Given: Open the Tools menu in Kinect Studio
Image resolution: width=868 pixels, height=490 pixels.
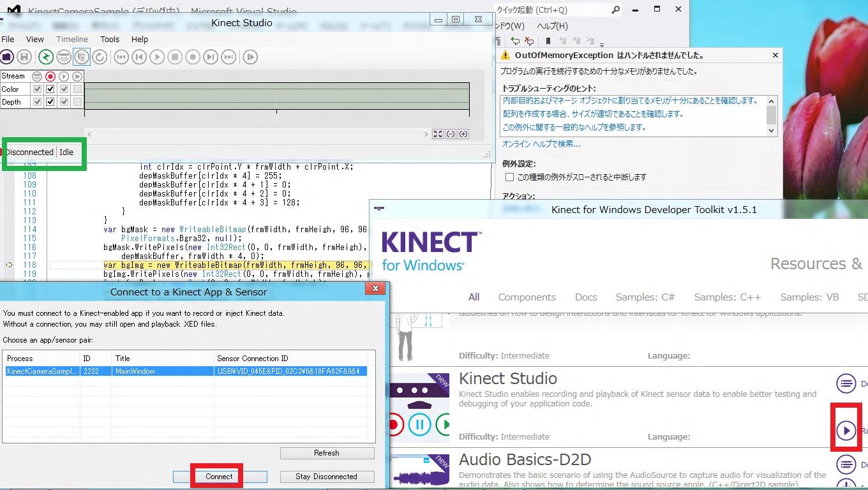Looking at the screenshot, I should pos(110,39).
